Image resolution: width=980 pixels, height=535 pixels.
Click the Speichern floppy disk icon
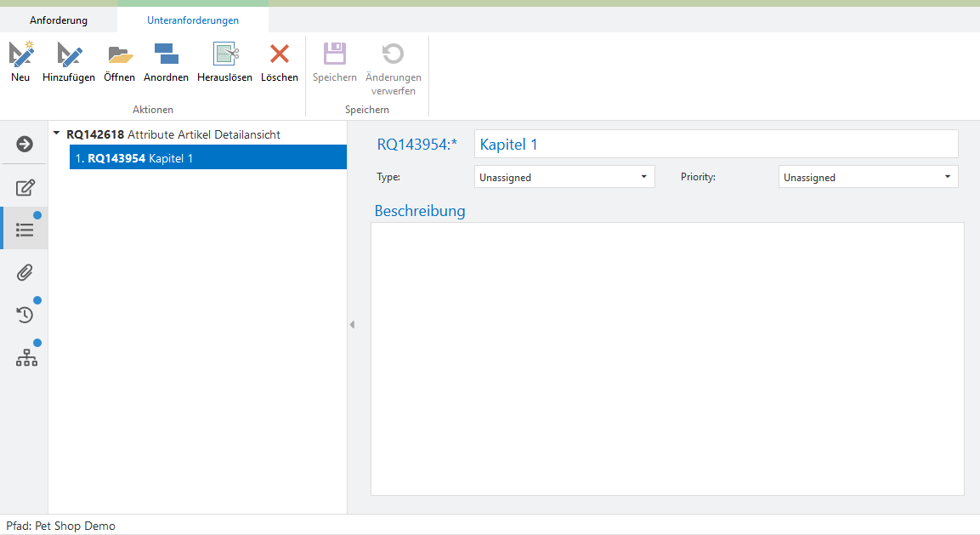(x=335, y=55)
